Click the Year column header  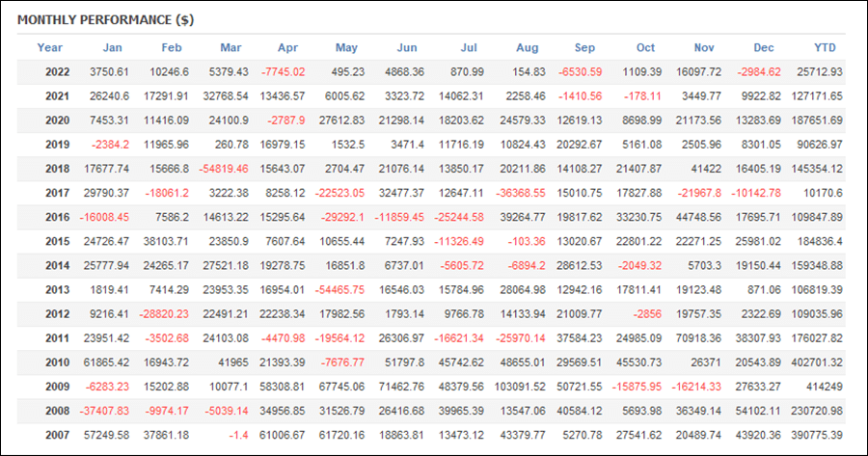coord(50,47)
